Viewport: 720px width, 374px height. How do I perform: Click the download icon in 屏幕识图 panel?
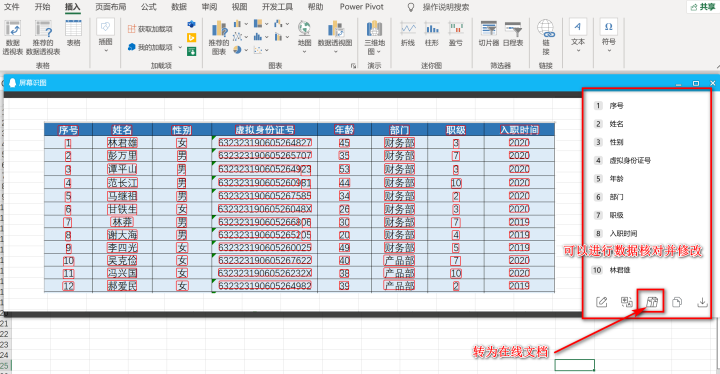tap(702, 302)
